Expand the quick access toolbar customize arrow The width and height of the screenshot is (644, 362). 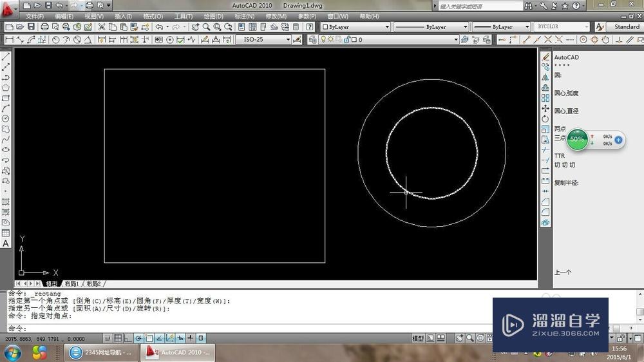pyautogui.click(x=109, y=5)
